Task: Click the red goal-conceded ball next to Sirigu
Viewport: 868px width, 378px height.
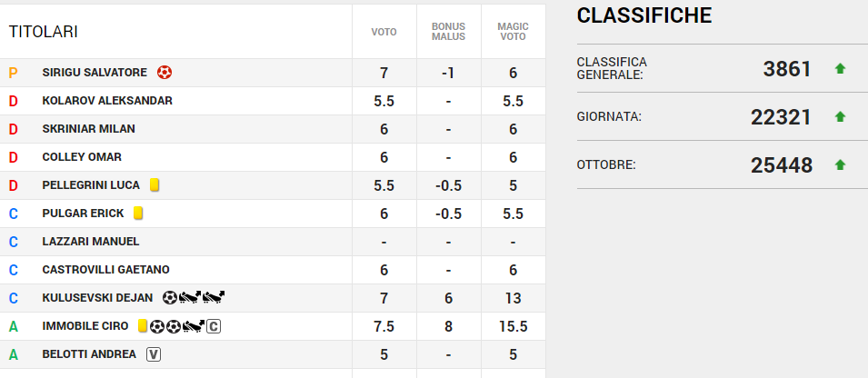Action: point(165,73)
